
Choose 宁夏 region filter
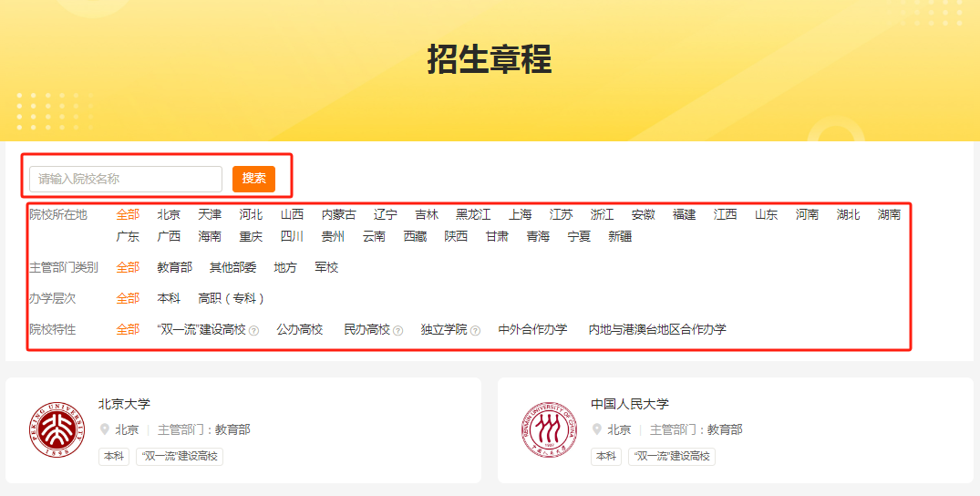tap(579, 236)
